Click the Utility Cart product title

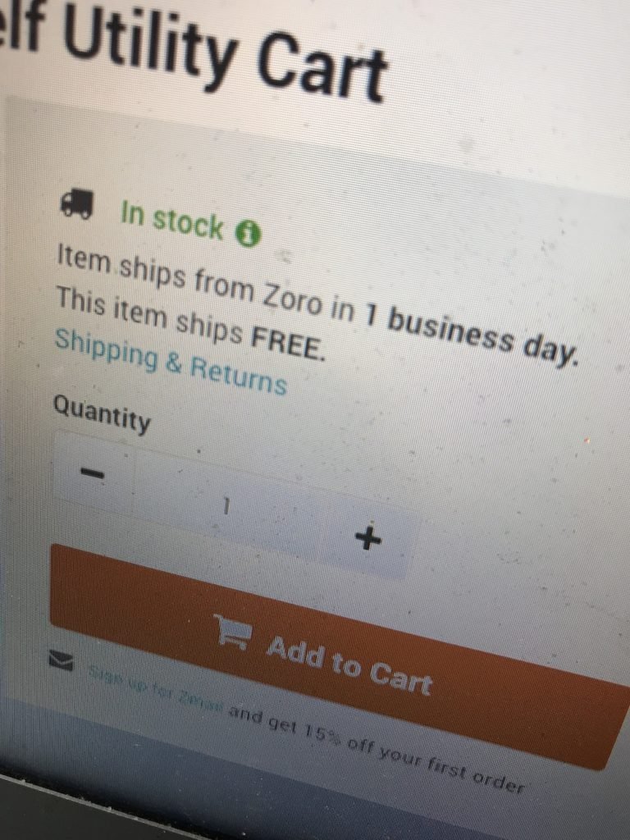(225, 52)
